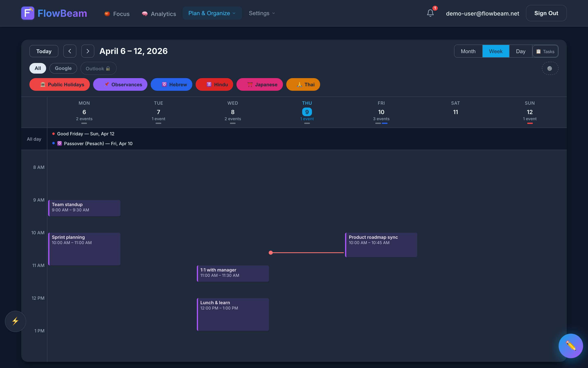
Task: Open the 1:1 with manager event
Action: pyautogui.click(x=233, y=274)
